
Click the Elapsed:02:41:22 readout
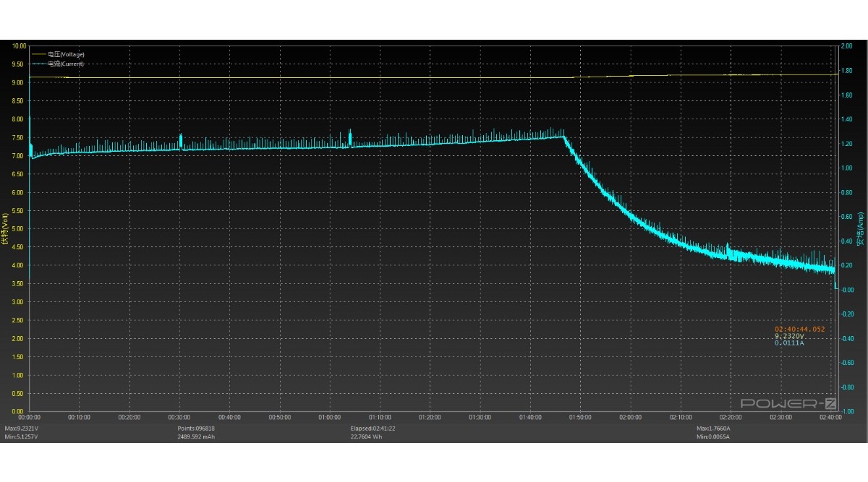tap(374, 429)
